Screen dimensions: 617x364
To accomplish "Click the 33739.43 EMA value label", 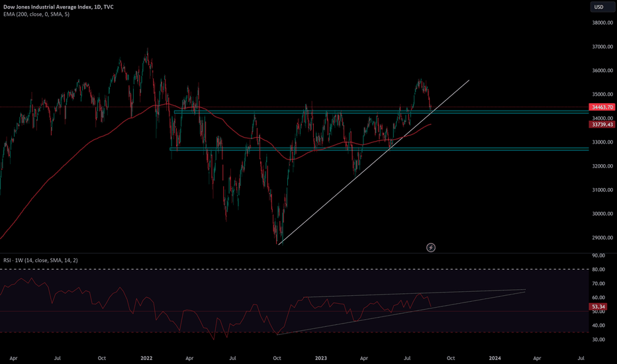I will (x=602, y=124).
